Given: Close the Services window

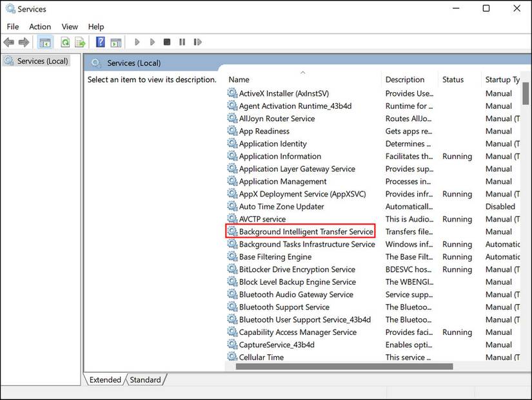Looking at the screenshot, I should 517,8.
